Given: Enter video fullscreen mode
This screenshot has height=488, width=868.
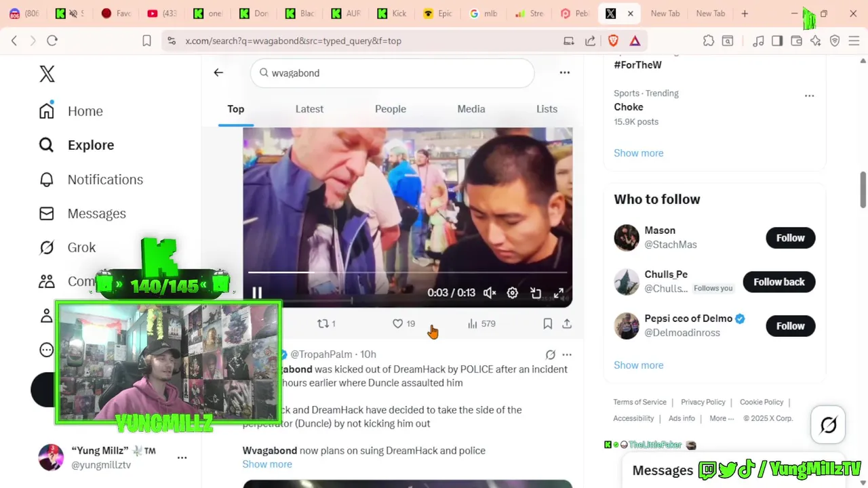Looking at the screenshot, I should pyautogui.click(x=559, y=293).
